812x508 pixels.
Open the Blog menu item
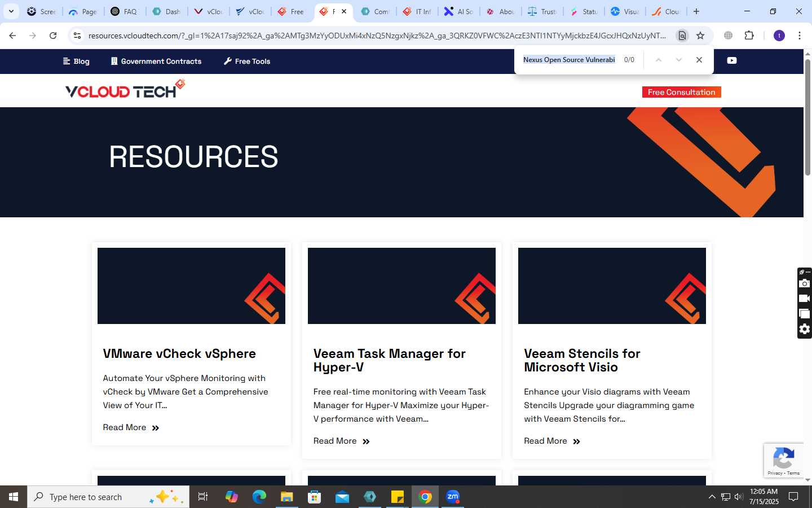76,61
